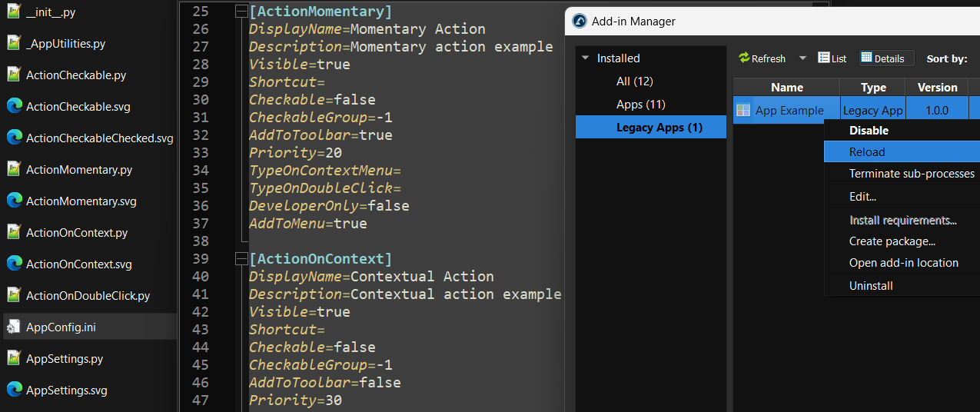Viewport: 980px width, 412px height.
Task: Select the AppSettings.svg file icon
Action: pyautogui.click(x=14, y=390)
